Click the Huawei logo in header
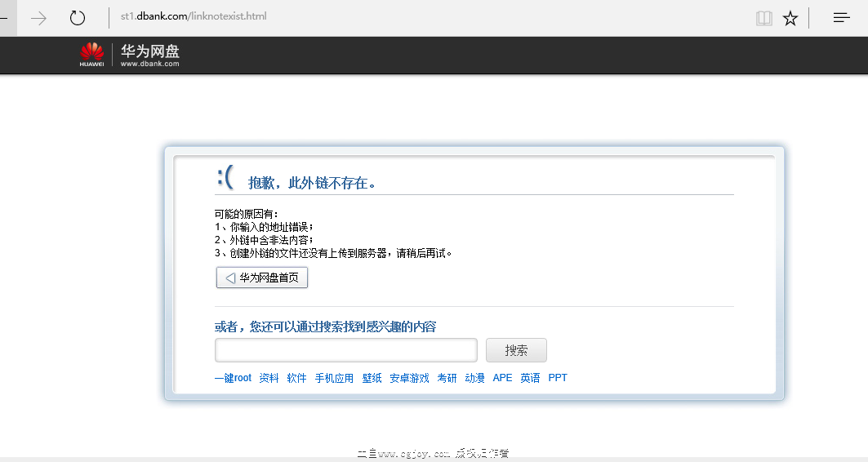This screenshot has height=462, width=868. click(92, 55)
